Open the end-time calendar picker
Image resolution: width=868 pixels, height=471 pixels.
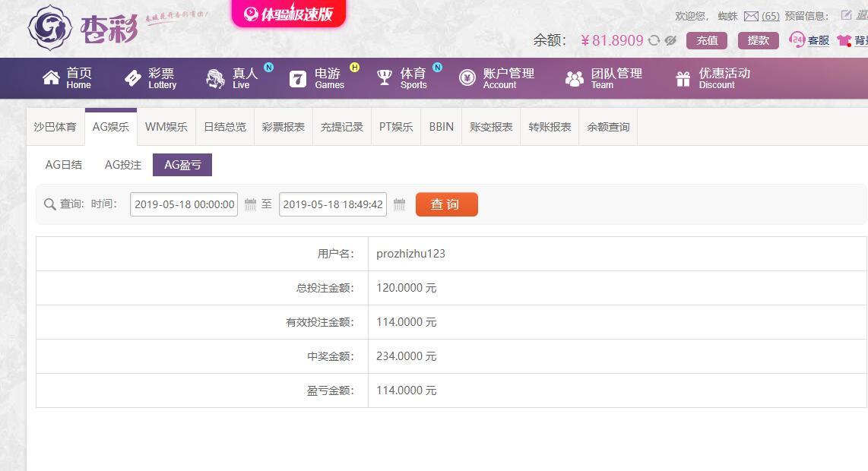[399, 205]
